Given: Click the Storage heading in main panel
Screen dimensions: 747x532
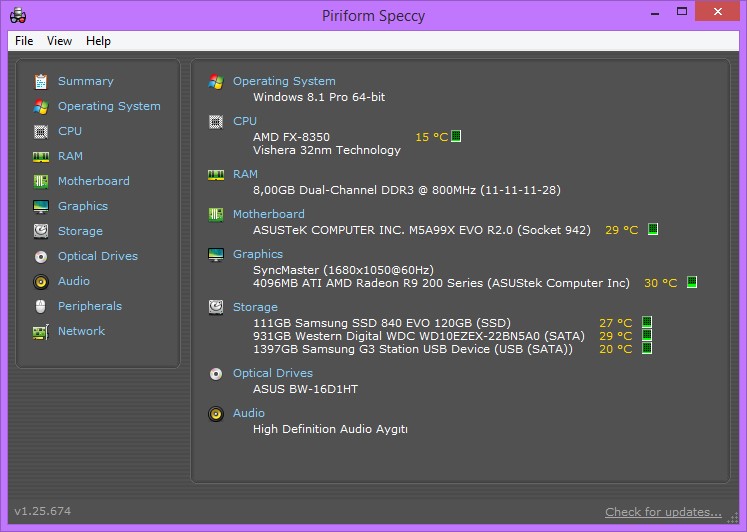Looking at the screenshot, I should (x=255, y=307).
